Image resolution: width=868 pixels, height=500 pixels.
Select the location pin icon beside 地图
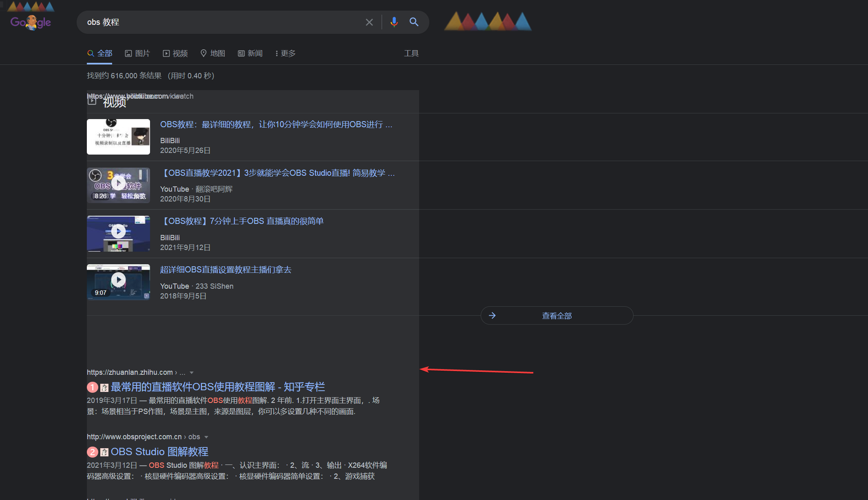tap(204, 53)
